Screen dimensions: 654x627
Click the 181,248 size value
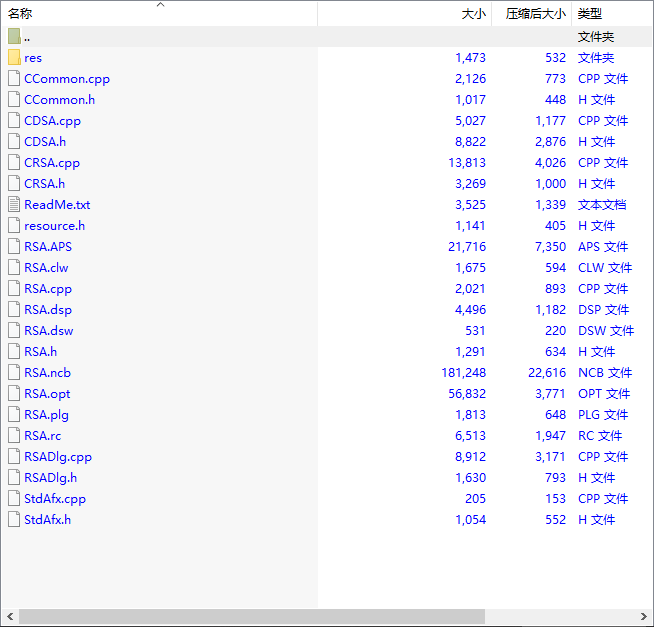(x=464, y=373)
